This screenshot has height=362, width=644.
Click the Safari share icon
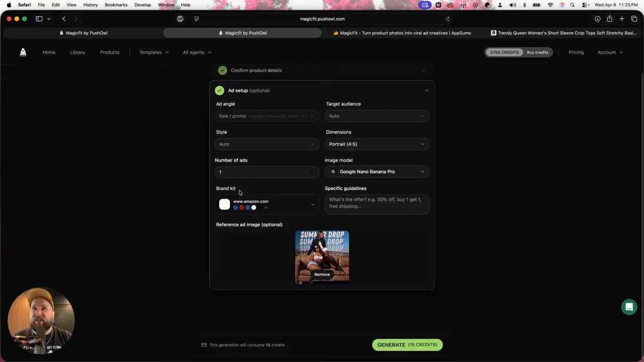tap(609, 19)
